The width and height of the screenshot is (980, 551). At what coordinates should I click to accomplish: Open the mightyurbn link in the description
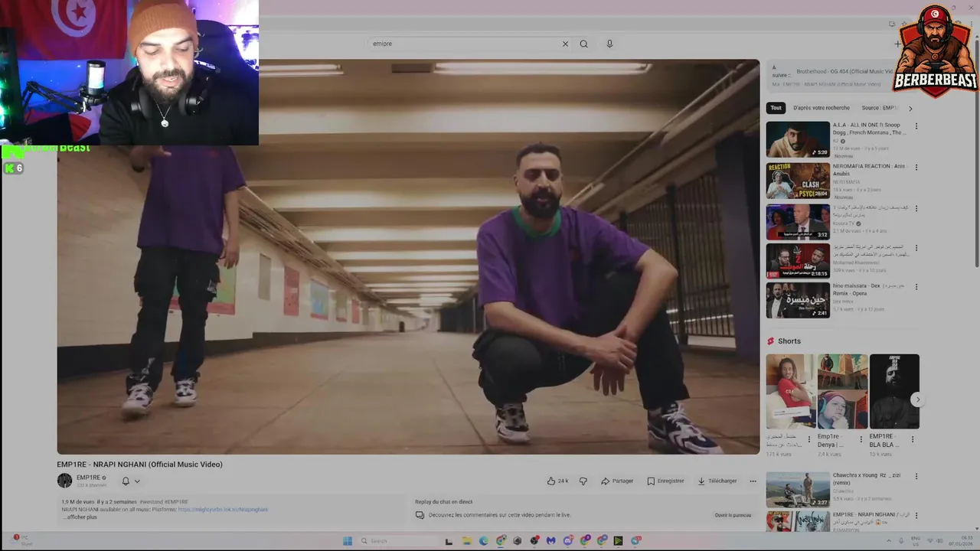click(x=223, y=510)
